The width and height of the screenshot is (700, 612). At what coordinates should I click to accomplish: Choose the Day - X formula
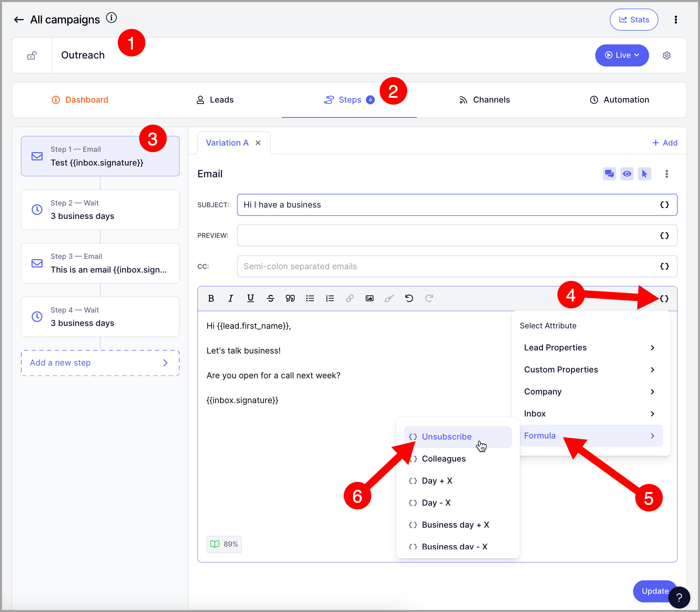coord(457,503)
